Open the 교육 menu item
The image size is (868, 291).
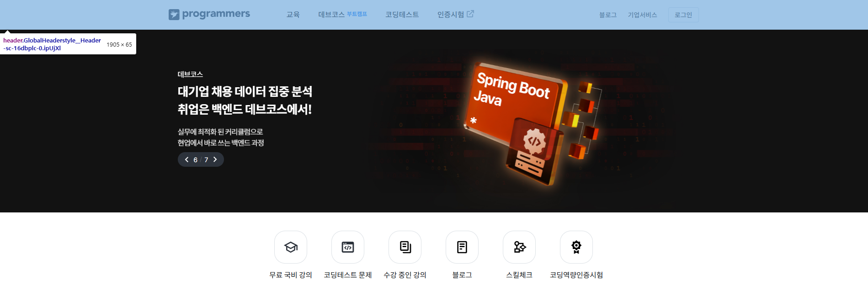point(293,15)
